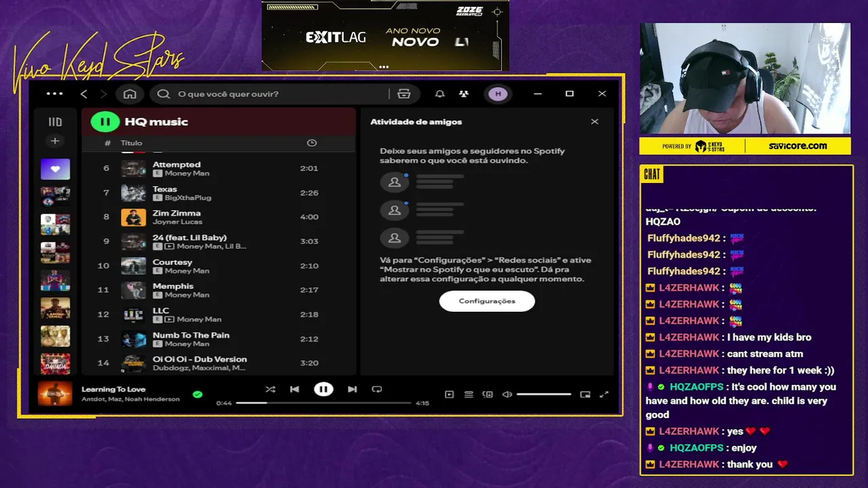This screenshot has height=488, width=868.
Task: Open artist link 'Joyner Lucas'
Action: [176, 222]
